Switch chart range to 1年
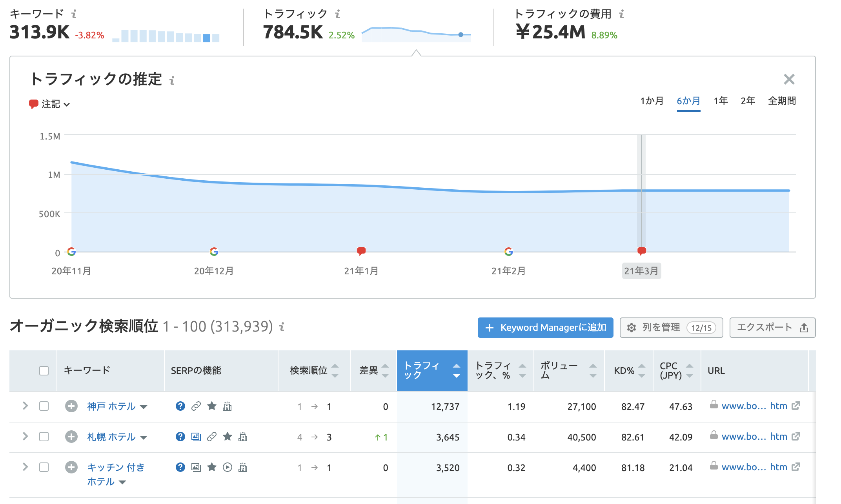841x504 pixels. pos(721,101)
